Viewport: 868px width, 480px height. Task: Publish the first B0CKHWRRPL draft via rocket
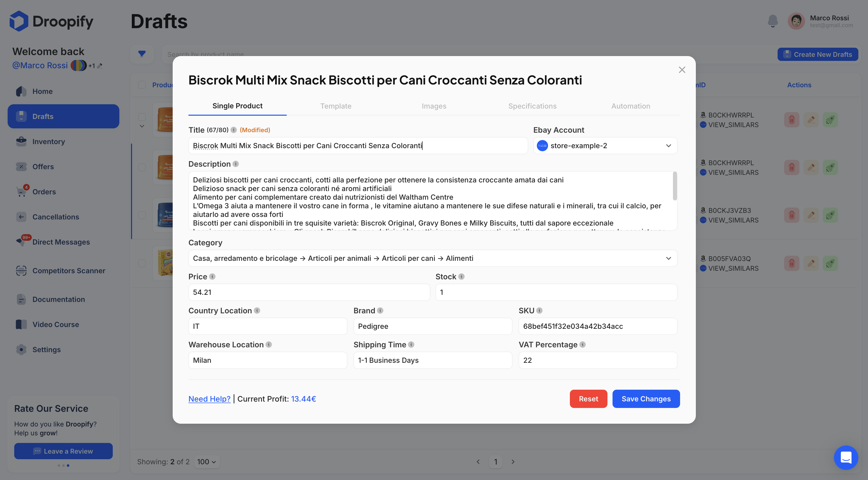tap(830, 120)
